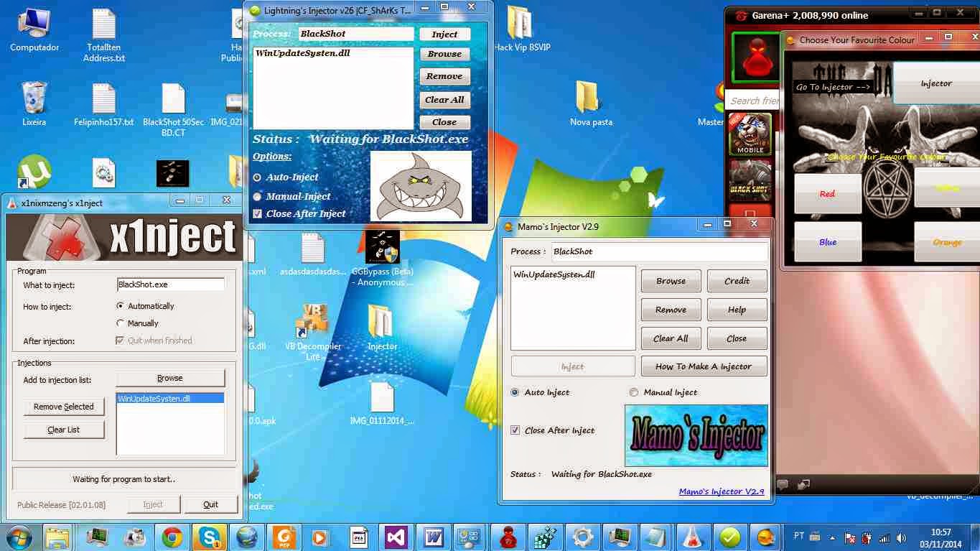Click Browse in Mamo's Injector
Viewport: 980px width, 551px height.
coord(671,281)
